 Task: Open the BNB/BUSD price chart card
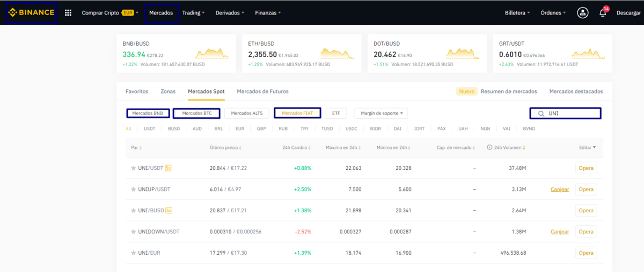click(176, 54)
